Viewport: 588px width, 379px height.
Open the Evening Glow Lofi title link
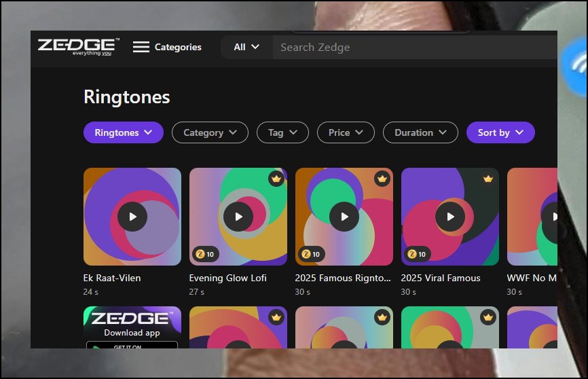pyautogui.click(x=228, y=278)
